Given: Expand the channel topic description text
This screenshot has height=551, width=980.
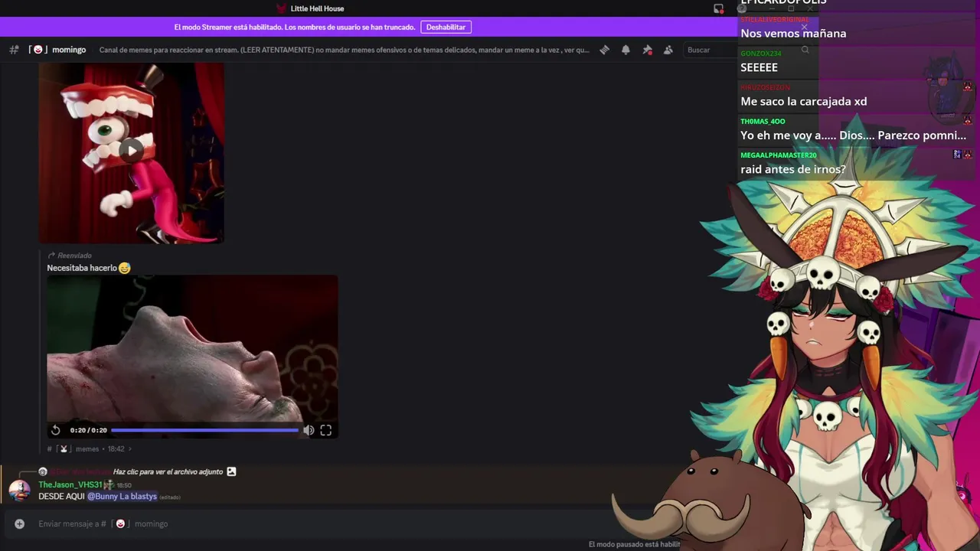Looking at the screenshot, I should point(345,50).
